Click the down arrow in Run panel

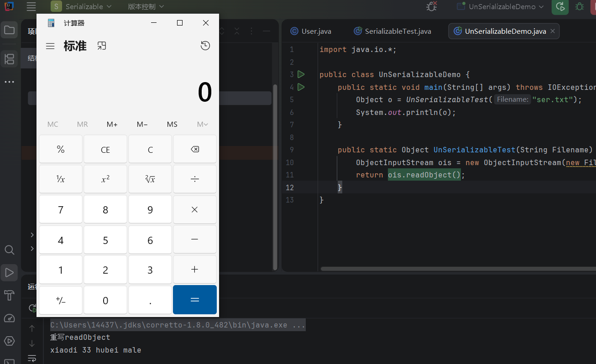click(32, 343)
